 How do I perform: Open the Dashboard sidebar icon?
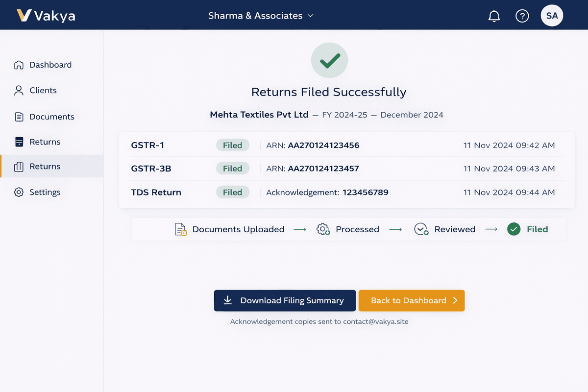click(19, 65)
